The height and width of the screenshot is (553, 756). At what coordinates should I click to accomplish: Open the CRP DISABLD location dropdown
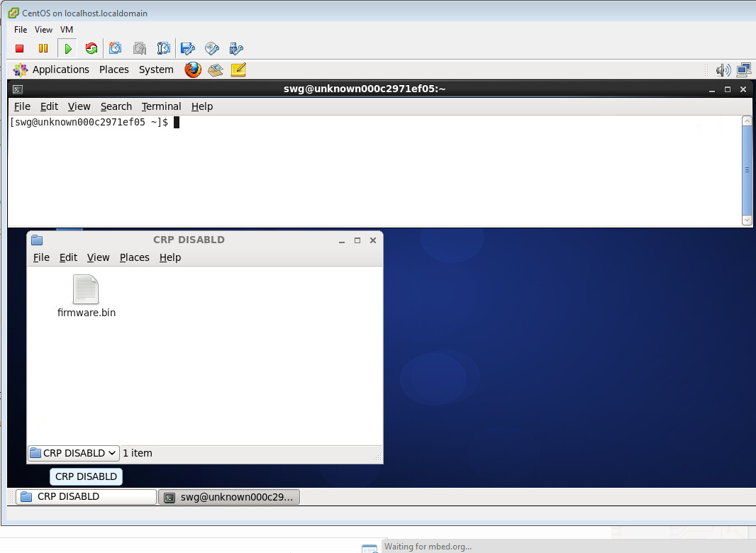coord(74,453)
